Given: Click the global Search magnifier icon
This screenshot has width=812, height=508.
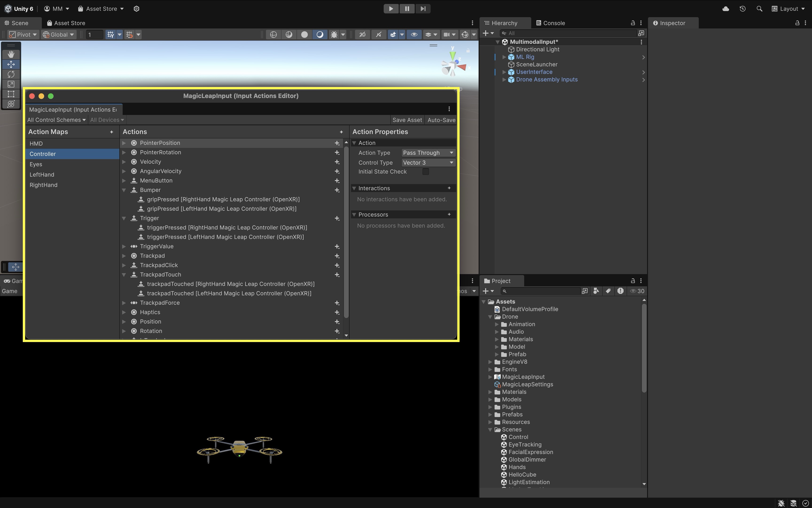Looking at the screenshot, I should (x=759, y=9).
